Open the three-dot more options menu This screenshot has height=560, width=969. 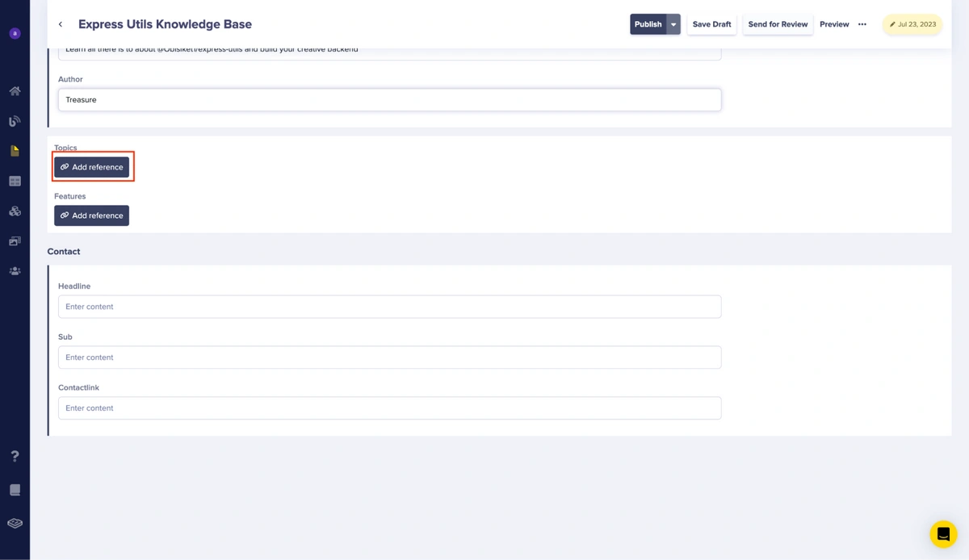click(x=862, y=24)
